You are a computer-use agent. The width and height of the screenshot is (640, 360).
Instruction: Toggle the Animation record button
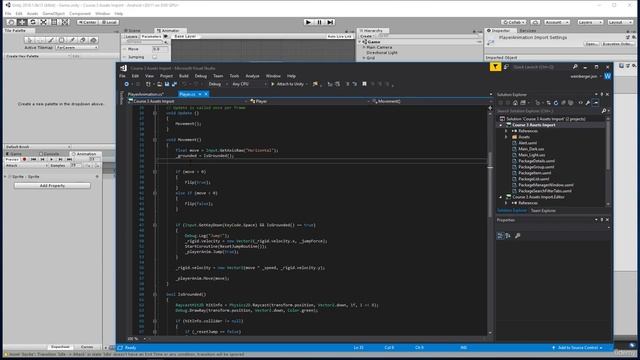(24, 160)
